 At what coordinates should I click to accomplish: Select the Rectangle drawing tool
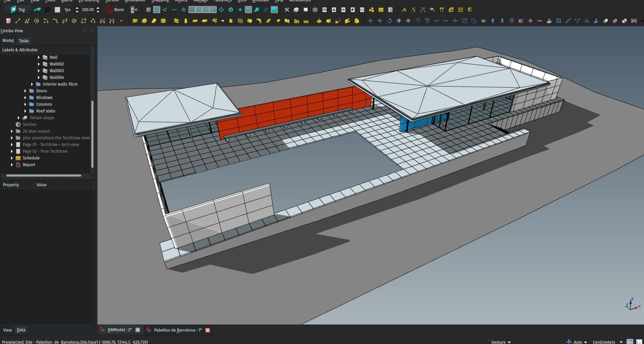tap(84, 21)
